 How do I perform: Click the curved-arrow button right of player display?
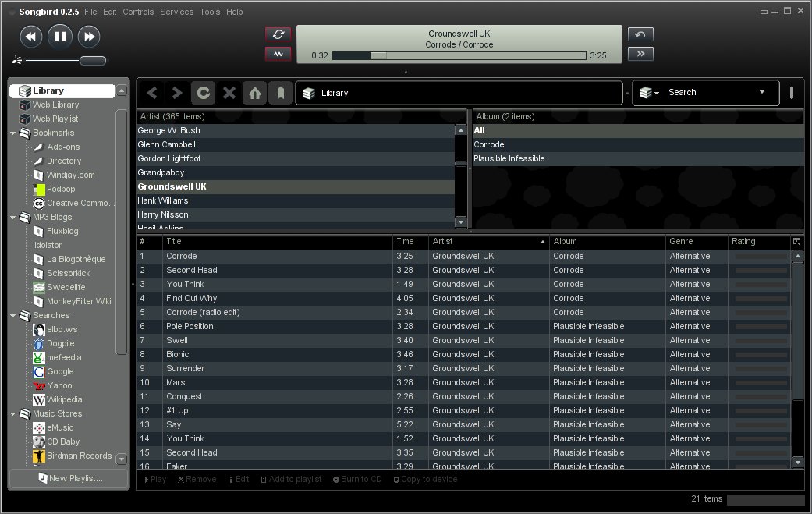640,34
